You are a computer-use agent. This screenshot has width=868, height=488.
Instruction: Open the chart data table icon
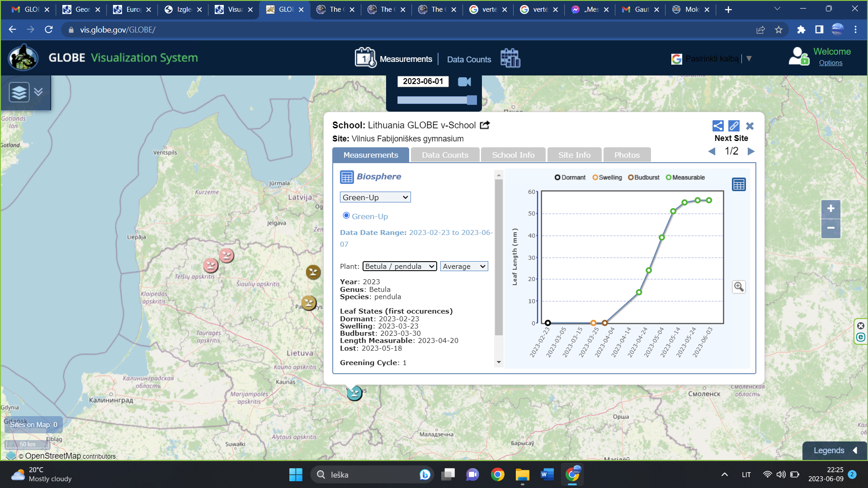pos(739,184)
